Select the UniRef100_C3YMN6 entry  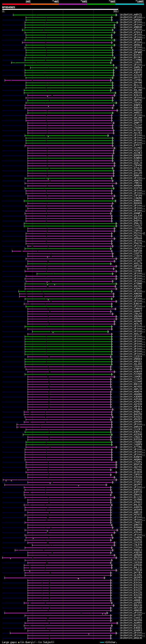[131, 60]
